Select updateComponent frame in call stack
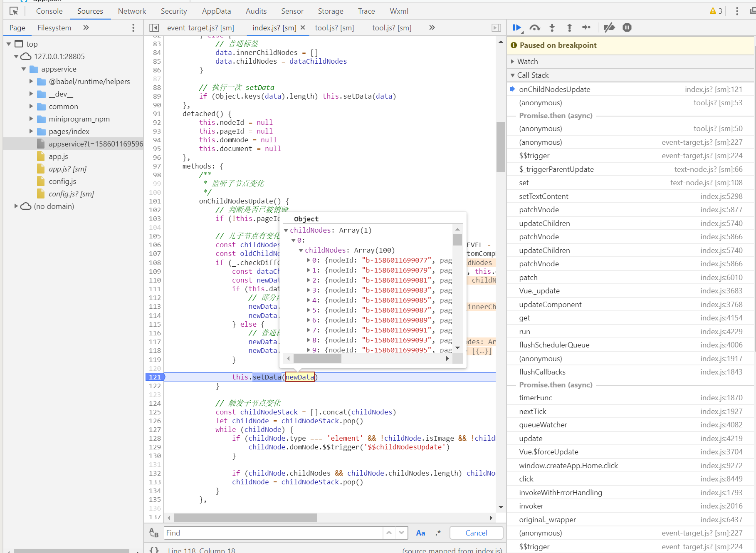 (550, 305)
